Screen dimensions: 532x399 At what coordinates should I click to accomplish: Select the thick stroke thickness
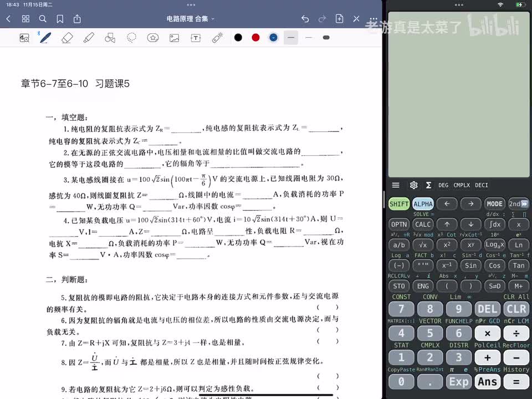pos(326,38)
